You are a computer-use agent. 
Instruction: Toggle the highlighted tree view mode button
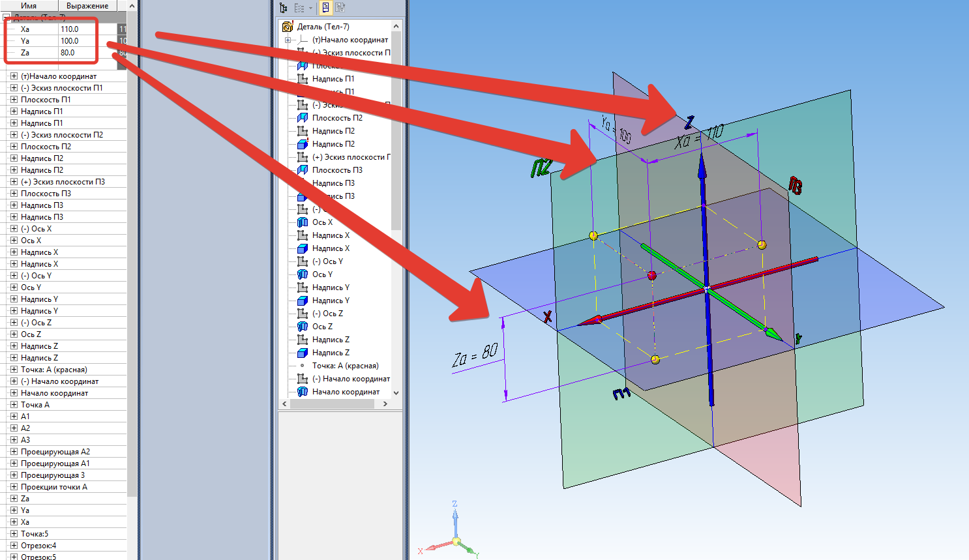point(325,8)
